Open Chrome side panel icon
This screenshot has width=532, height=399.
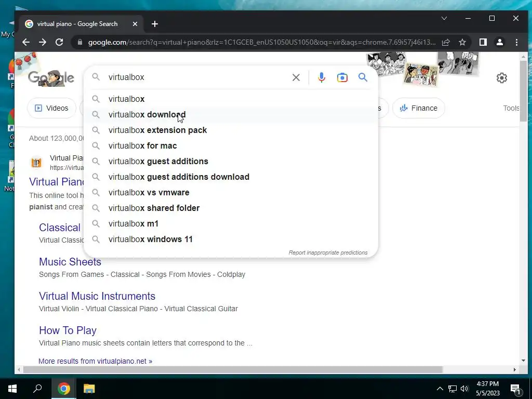click(x=483, y=42)
